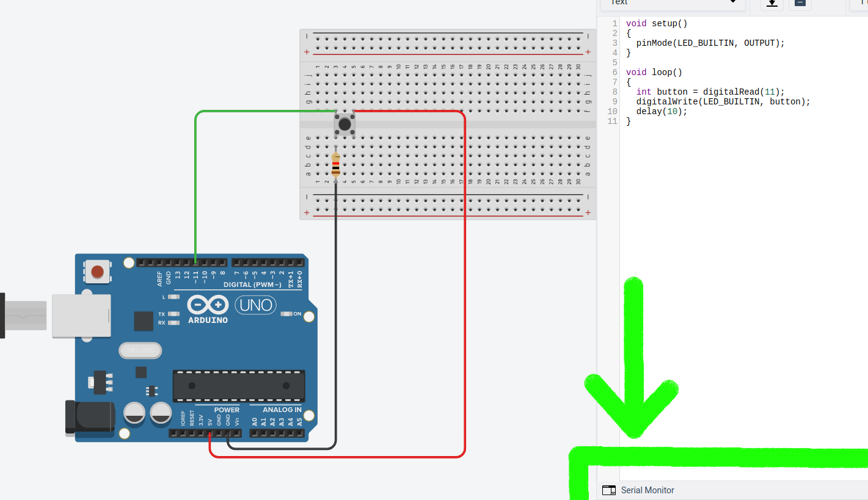This screenshot has height=500, width=868.
Task: Open the Text code mode dropdown
Action: click(673, 3)
